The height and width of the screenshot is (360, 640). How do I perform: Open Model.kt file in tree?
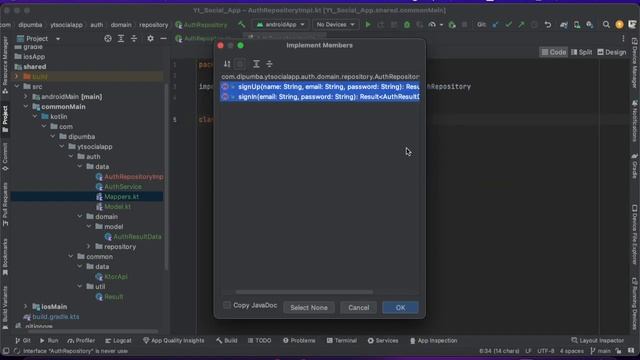[113, 207]
